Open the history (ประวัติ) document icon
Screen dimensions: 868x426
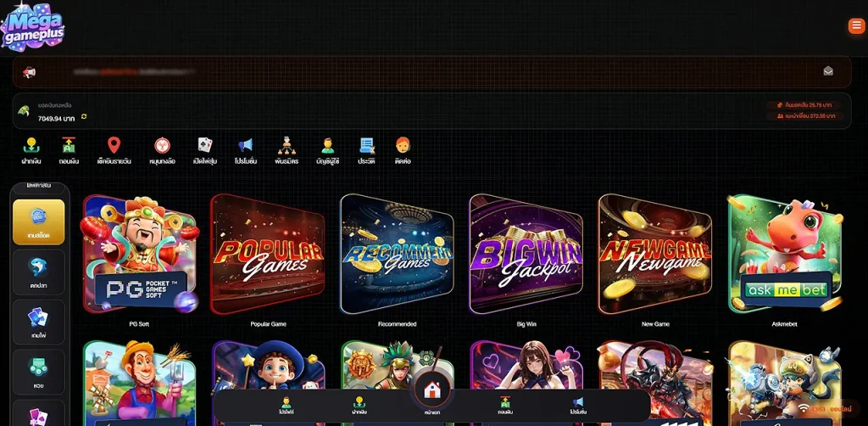366,148
